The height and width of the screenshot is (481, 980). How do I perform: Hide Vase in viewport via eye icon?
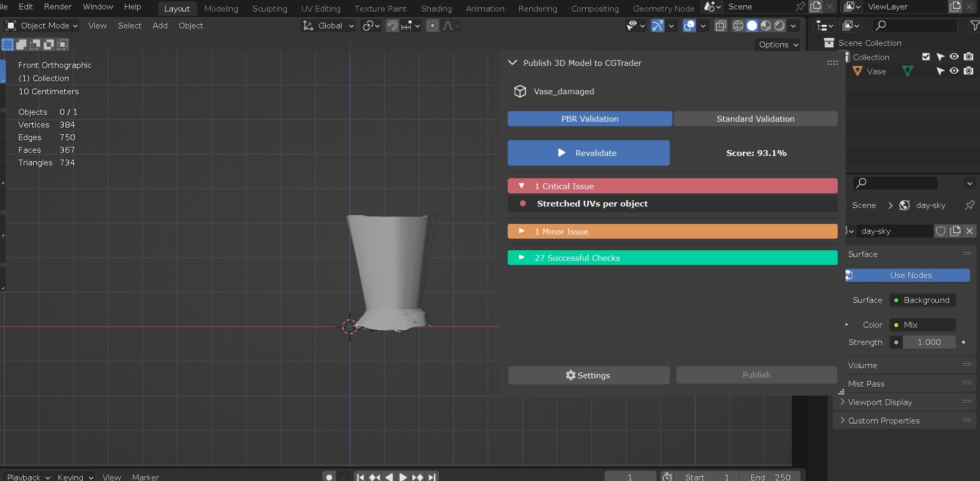pyautogui.click(x=954, y=71)
